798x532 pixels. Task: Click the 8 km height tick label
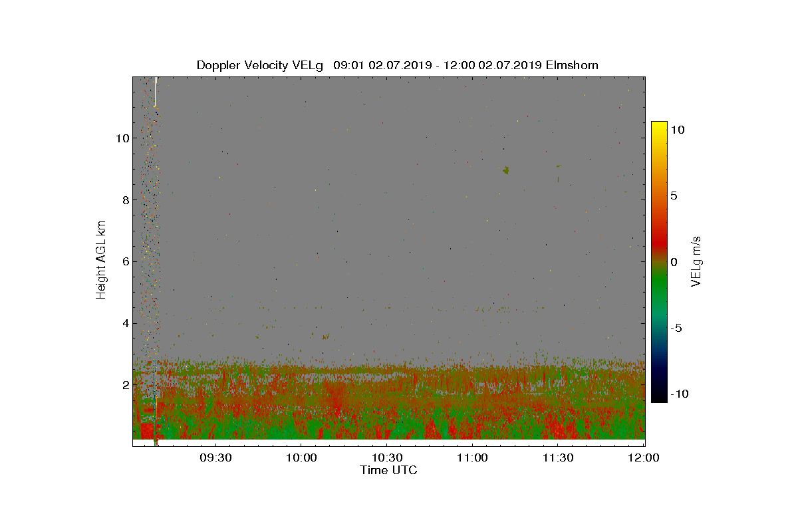pyautogui.click(x=124, y=200)
